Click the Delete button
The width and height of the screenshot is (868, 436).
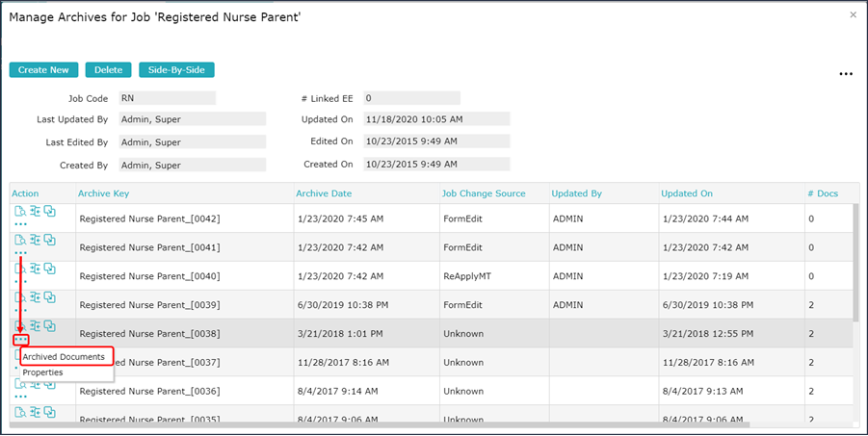pyautogui.click(x=108, y=70)
